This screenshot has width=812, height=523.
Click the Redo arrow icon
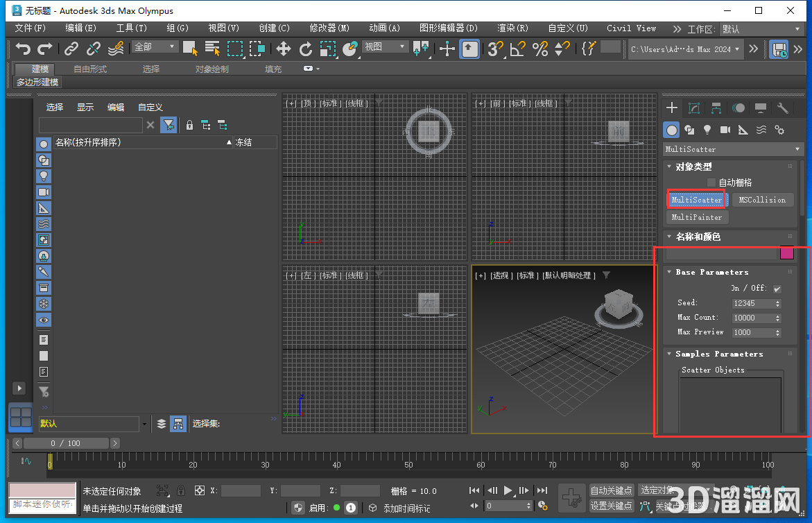45,49
